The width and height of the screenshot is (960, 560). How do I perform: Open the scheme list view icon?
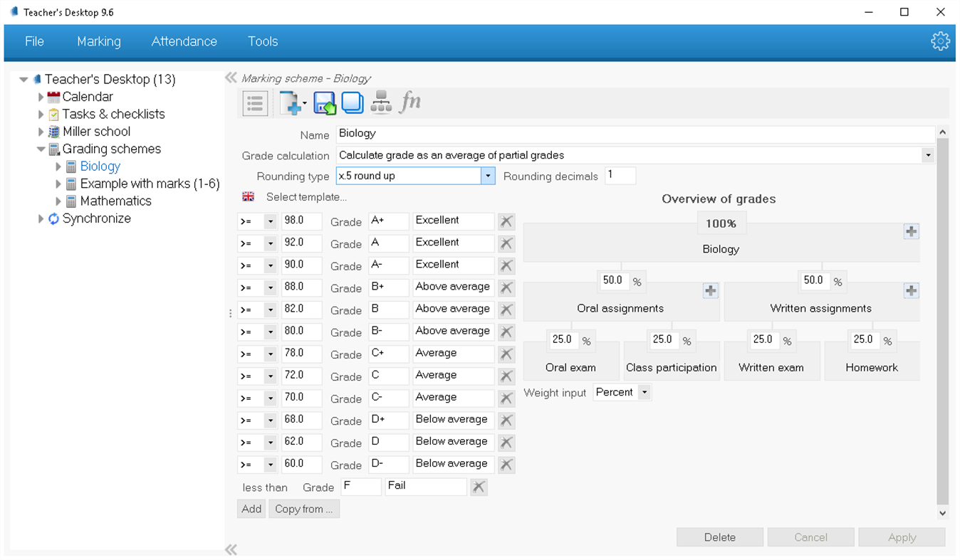254,102
